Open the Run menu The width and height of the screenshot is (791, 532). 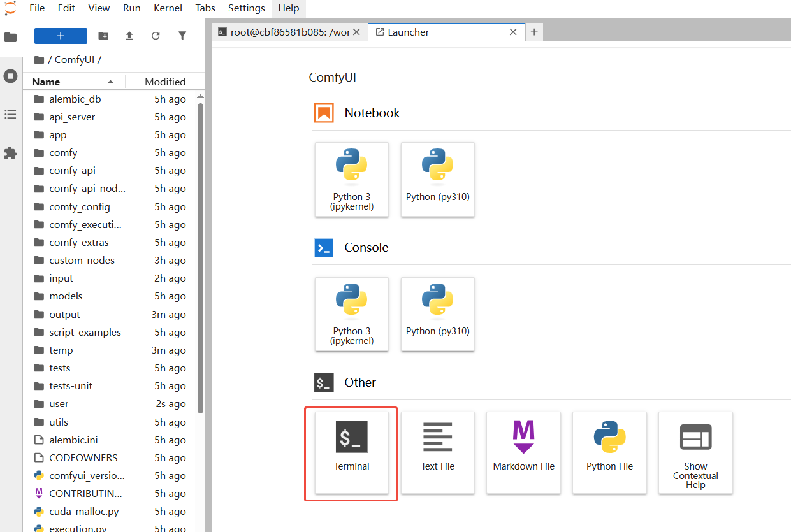(132, 8)
